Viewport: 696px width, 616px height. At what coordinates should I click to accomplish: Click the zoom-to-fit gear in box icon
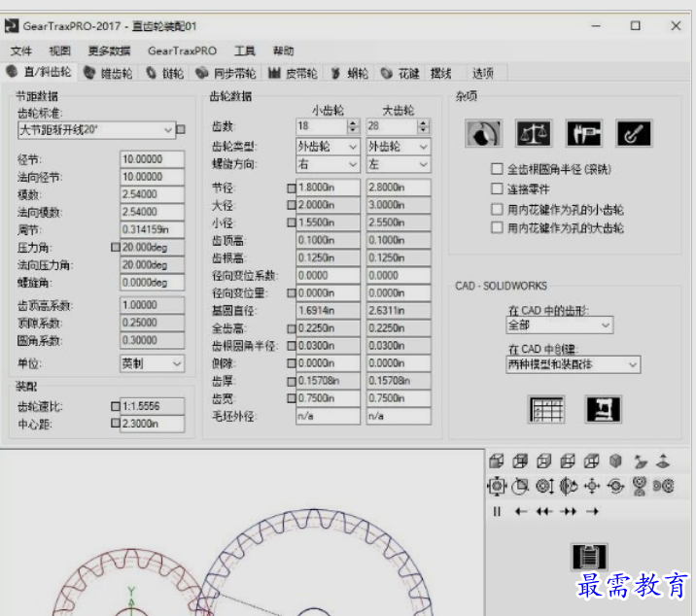[x=497, y=487]
